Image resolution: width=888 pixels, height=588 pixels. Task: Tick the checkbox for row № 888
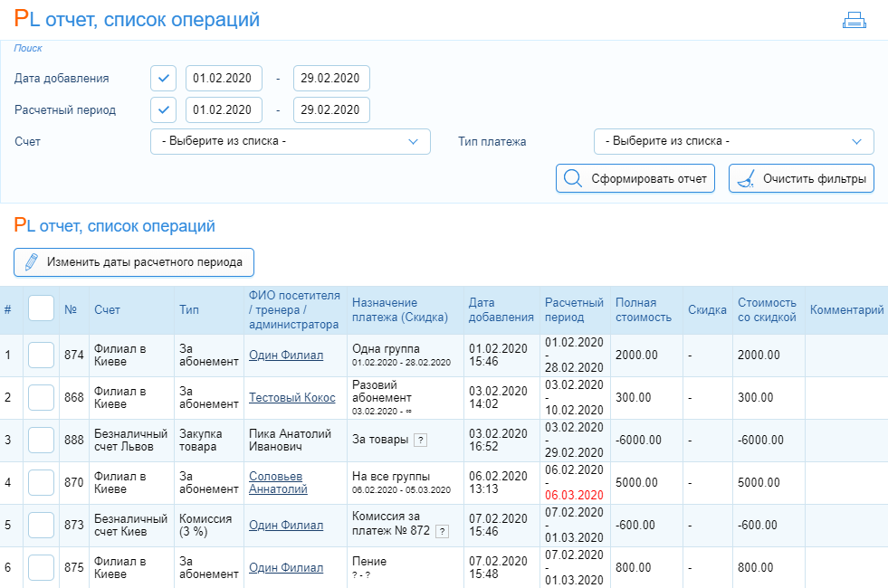(x=41, y=440)
